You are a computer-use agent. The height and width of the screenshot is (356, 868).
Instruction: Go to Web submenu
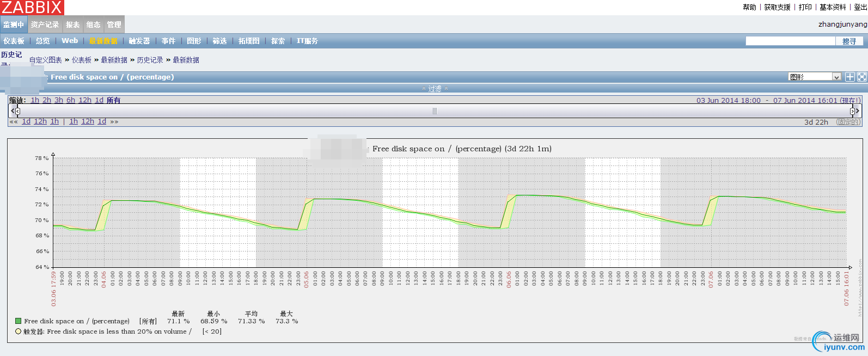(70, 41)
